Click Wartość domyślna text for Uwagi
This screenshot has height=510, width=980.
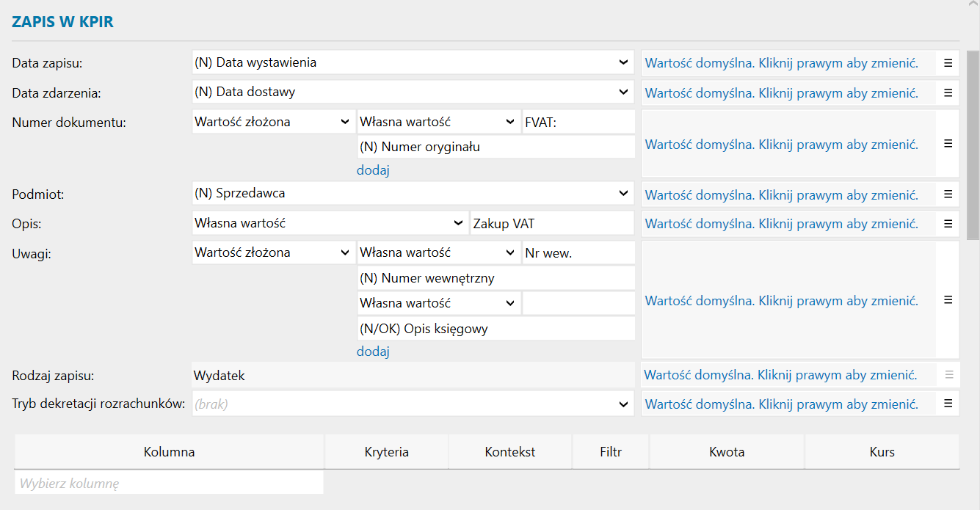click(781, 301)
